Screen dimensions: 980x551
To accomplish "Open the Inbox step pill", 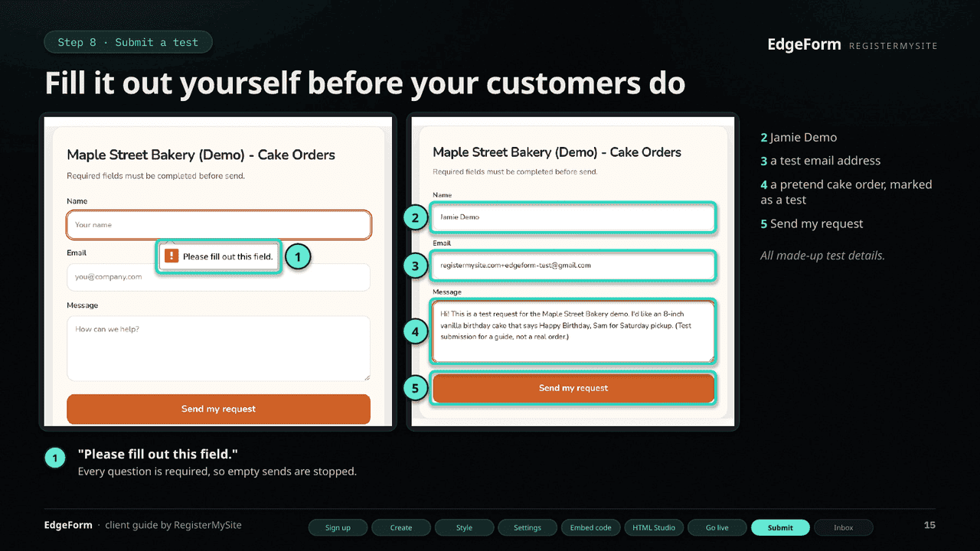I will pos(844,527).
